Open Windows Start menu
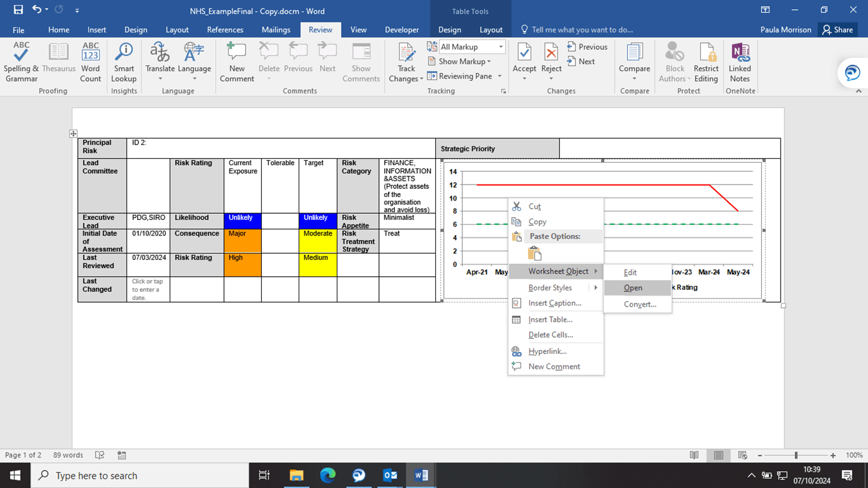This screenshot has width=868, height=488. click(x=15, y=476)
